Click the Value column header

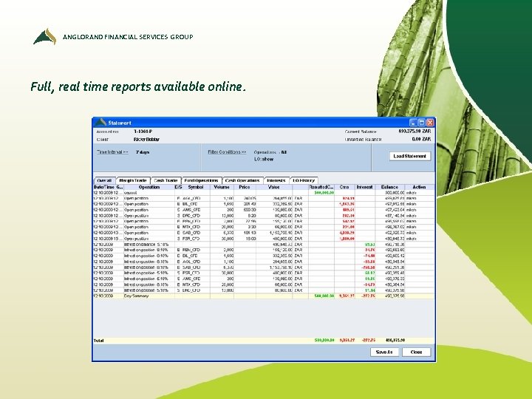[x=274, y=187]
